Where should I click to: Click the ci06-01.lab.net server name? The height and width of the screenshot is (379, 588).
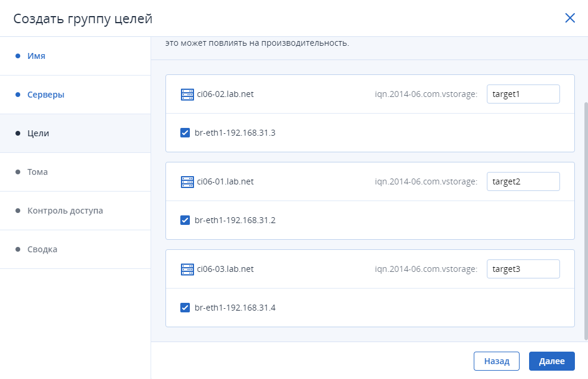[x=225, y=181]
